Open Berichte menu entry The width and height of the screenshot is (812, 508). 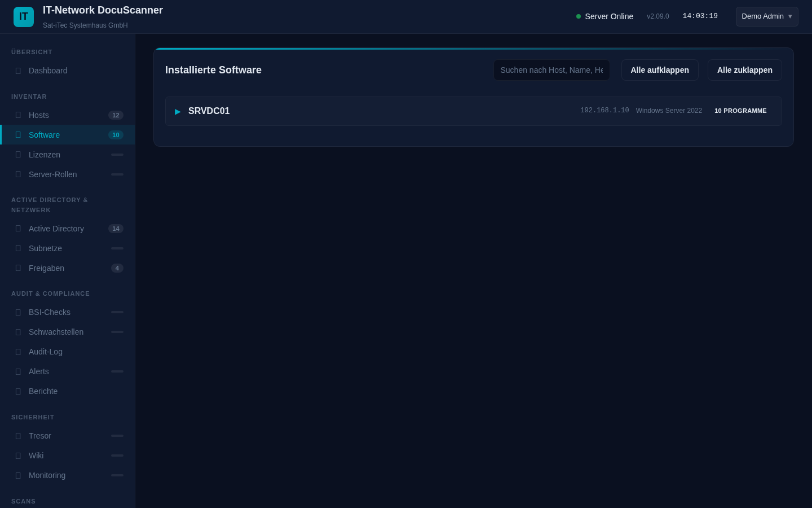[68, 391]
